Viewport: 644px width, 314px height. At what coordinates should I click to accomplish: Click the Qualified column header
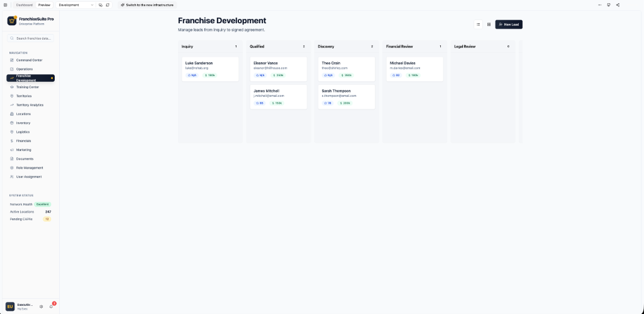pyautogui.click(x=279, y=47)
